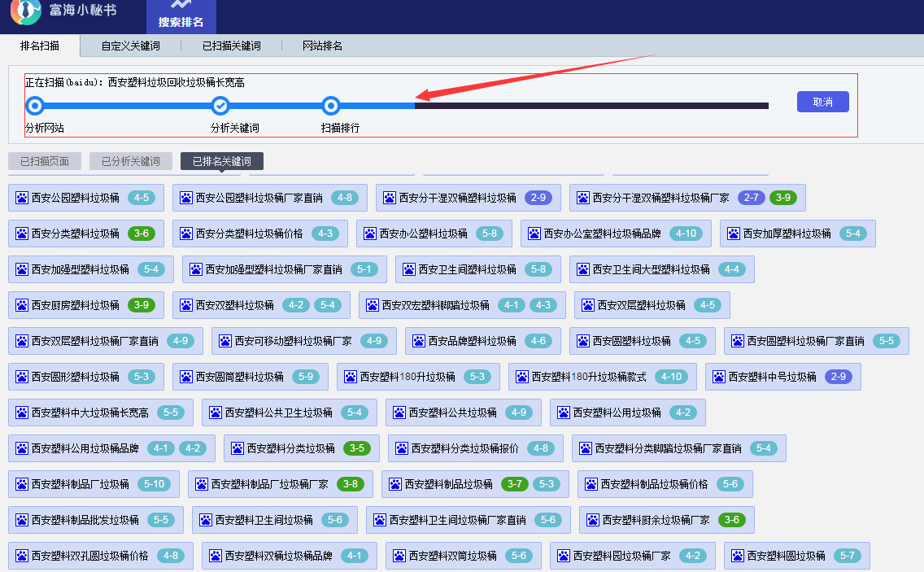Switch to the 自定义关键词 tab
This screenshot has height=572, width=924.
coord(130,46)
